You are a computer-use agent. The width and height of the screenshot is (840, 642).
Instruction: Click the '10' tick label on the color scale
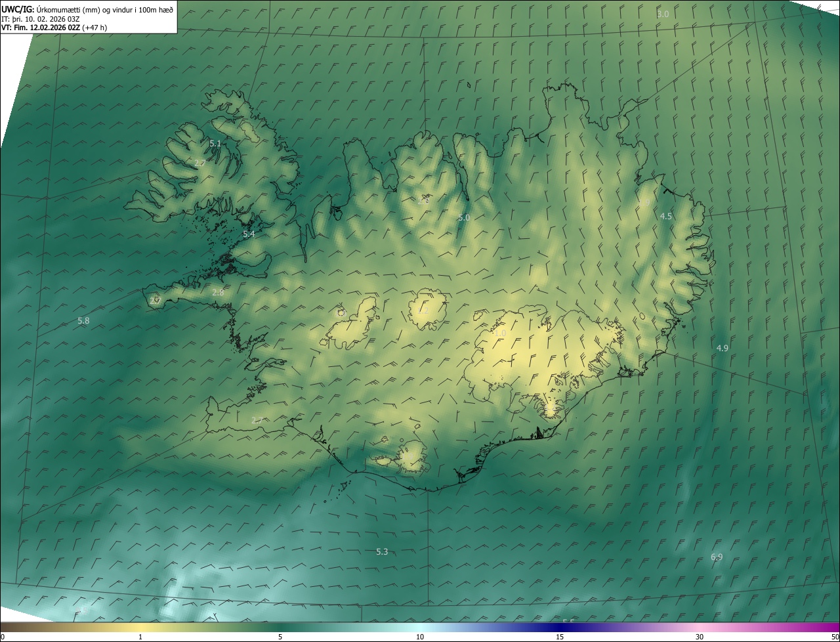(420, 637)
